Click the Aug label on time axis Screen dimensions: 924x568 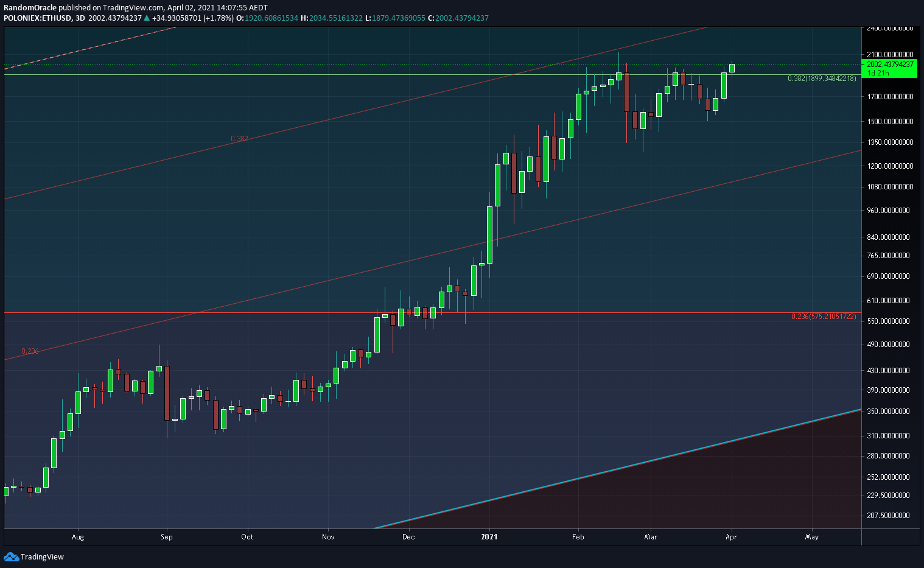point(78,537)
